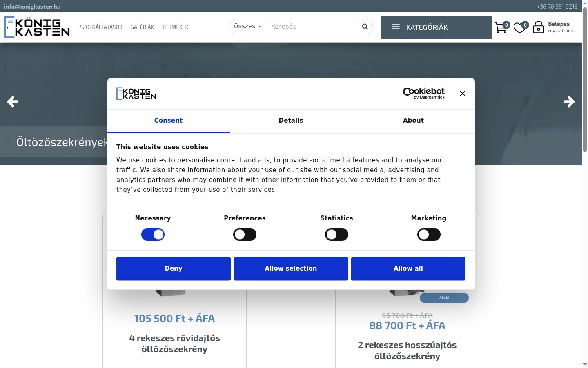Click the +36 70 931 0218 phone number

(557, 7)
